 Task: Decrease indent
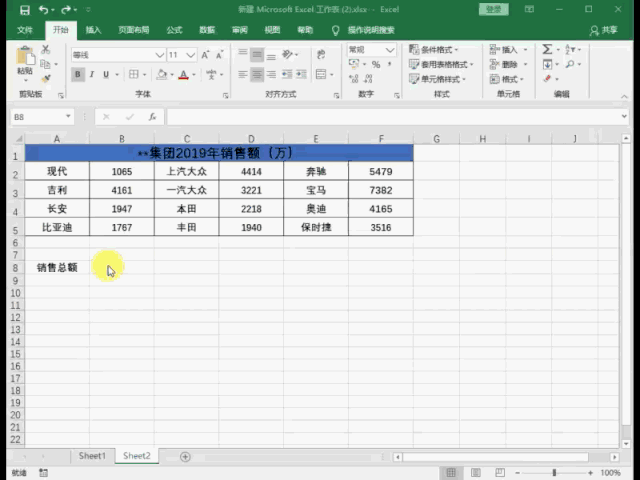tap(287, 74)
